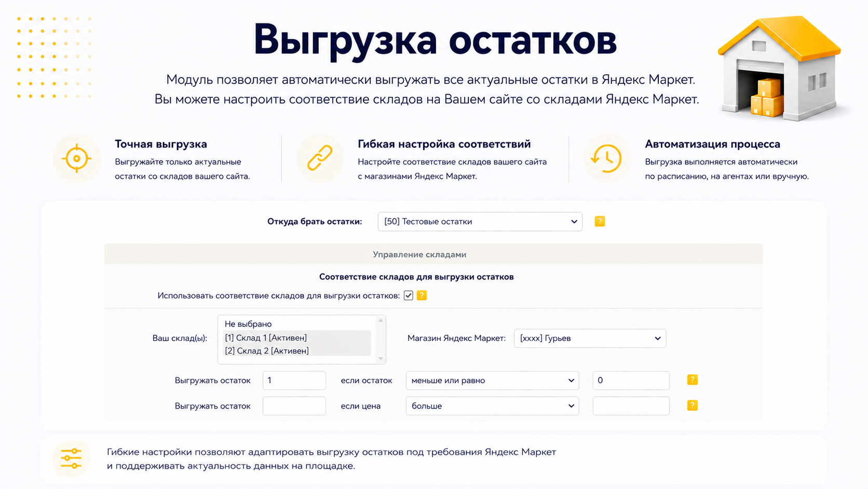The height and width of the screenshot is (489, 868).
Task: Click help icon on 'если цена' row
Action: click(x=692, y=405)
